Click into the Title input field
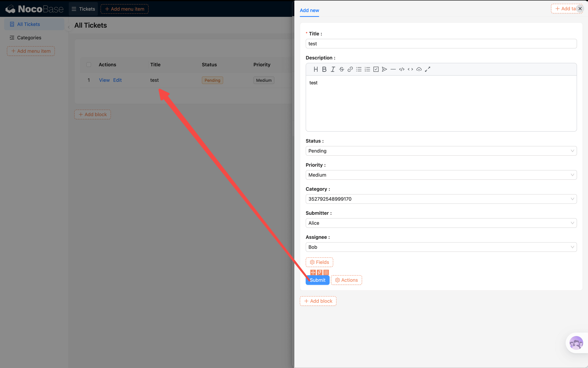This screenshot has height=368, width=588. [x=441, y=44]
